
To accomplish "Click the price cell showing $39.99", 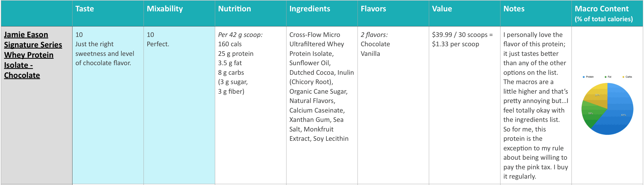I will (465, 105).
